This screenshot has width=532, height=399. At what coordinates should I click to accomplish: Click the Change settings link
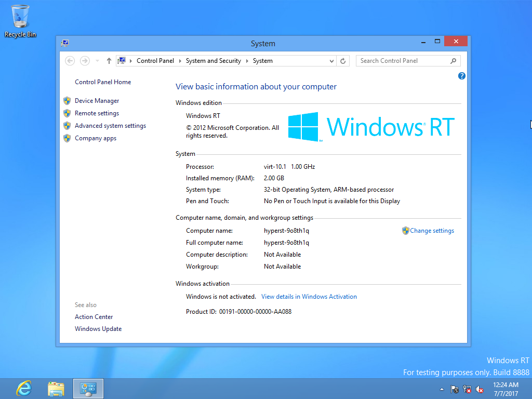pyautogui.click(x=432, y=231)
